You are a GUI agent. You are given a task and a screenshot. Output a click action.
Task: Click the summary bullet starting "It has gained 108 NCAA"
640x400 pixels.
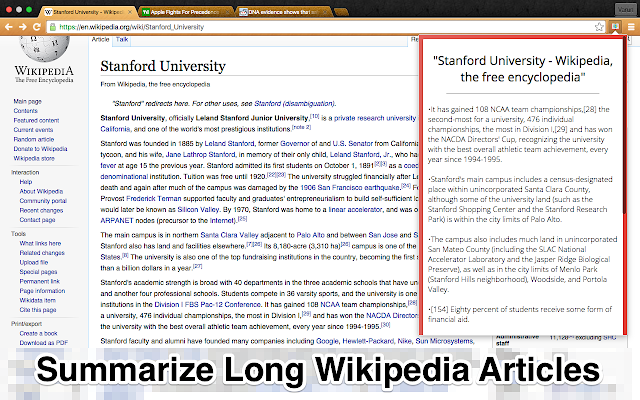tap(520, 134)
